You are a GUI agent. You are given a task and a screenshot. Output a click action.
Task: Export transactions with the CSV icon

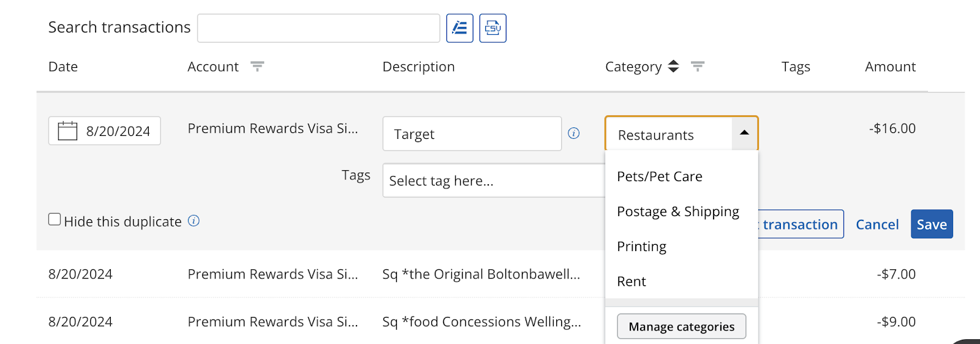click(492, 28)
